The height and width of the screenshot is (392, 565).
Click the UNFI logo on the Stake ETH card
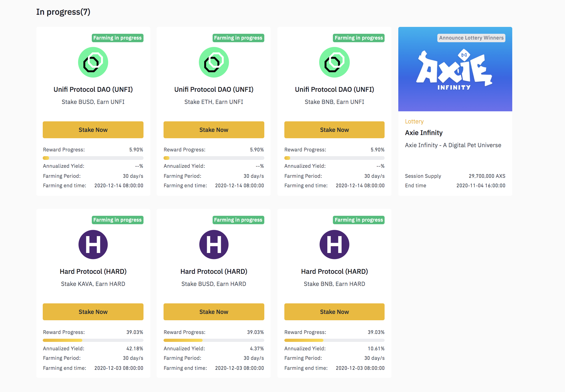(214, 62)
